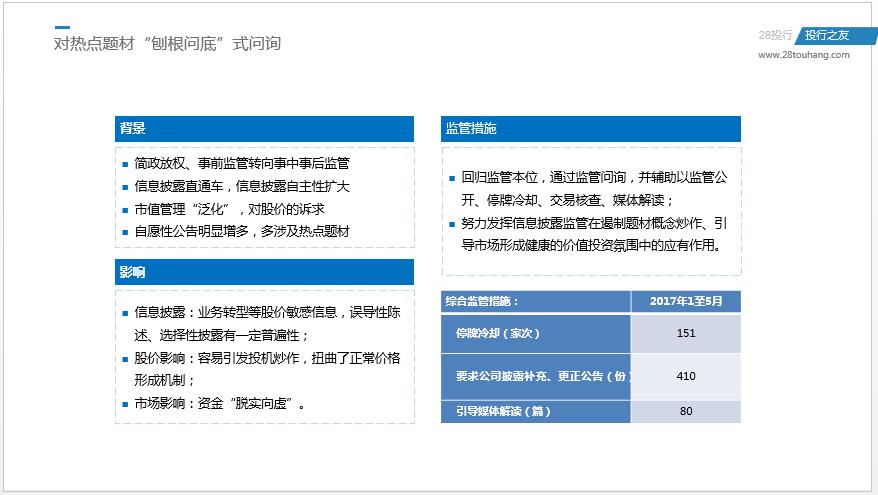
Task: Click the bullet 回归监管本位,通过监管问询
Action: point(544,178)
